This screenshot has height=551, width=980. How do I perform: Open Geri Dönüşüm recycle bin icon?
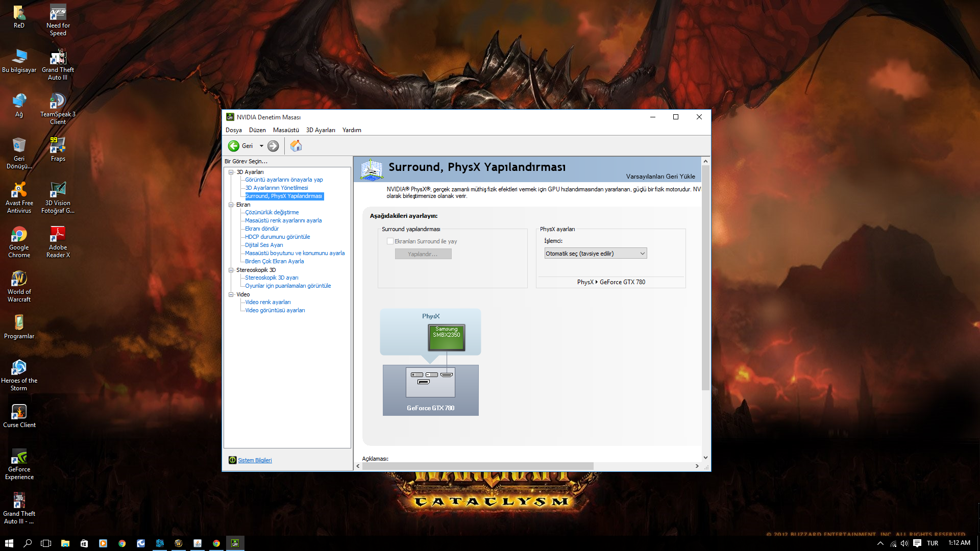tap(19, 154)
